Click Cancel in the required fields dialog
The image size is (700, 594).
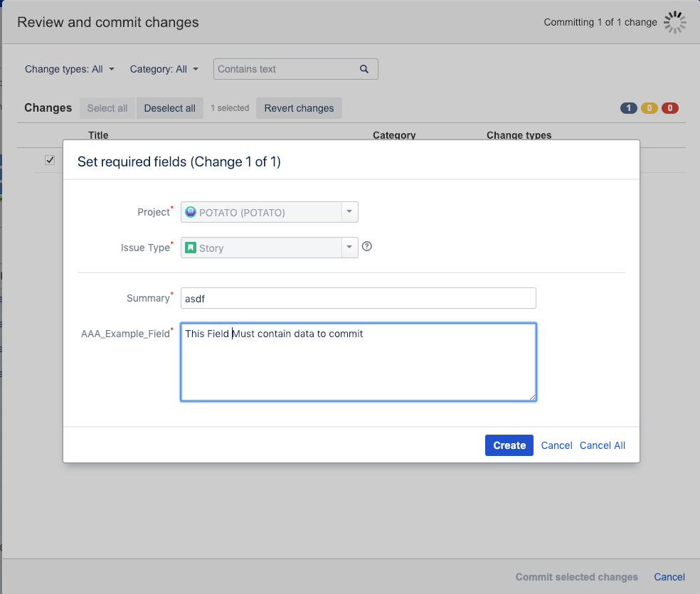point(557,445)
